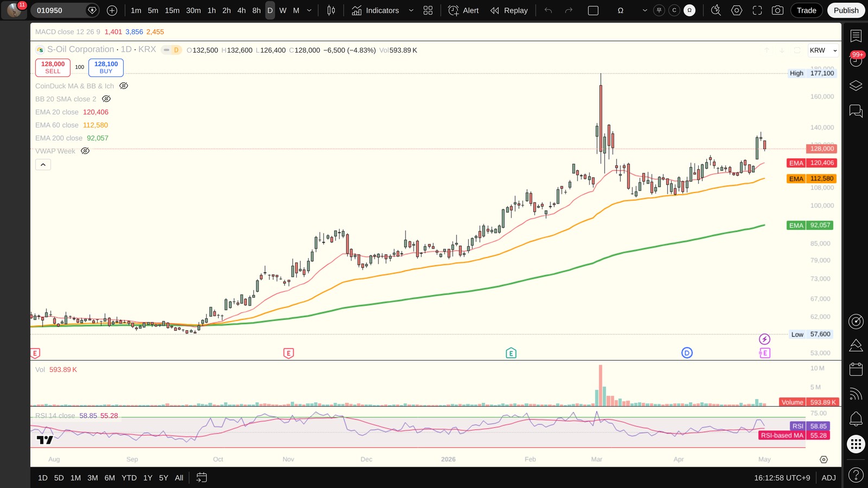This screenshot has height=488, width=868.
Task: Open the target radar icon in right sidebar
Action: click(x=856, y=322)
